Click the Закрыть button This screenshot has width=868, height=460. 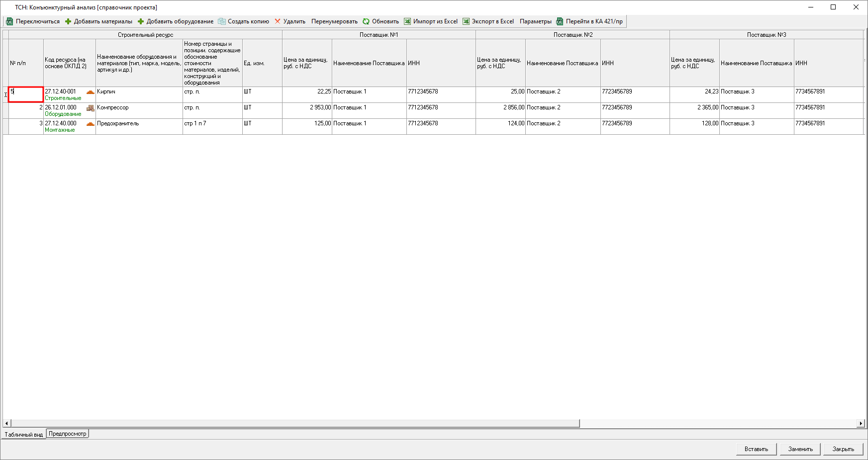click(843, 449)
